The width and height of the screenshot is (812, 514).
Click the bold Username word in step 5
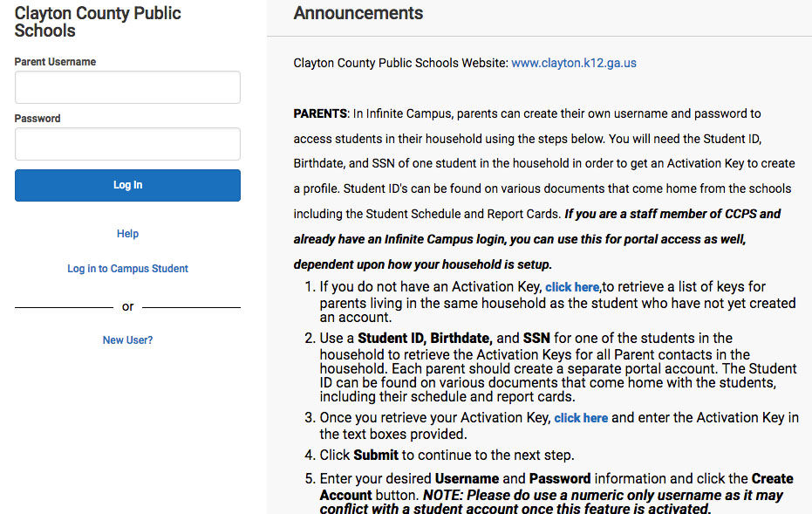click(x=467, y=479)
